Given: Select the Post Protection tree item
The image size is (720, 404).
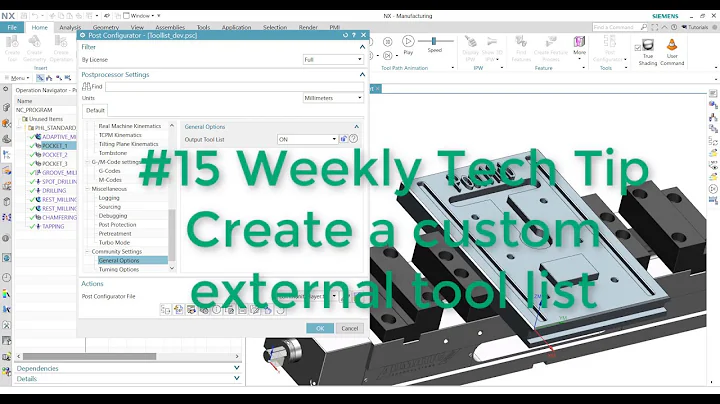Looking at the screenshot, I should (x=117, y=224).
